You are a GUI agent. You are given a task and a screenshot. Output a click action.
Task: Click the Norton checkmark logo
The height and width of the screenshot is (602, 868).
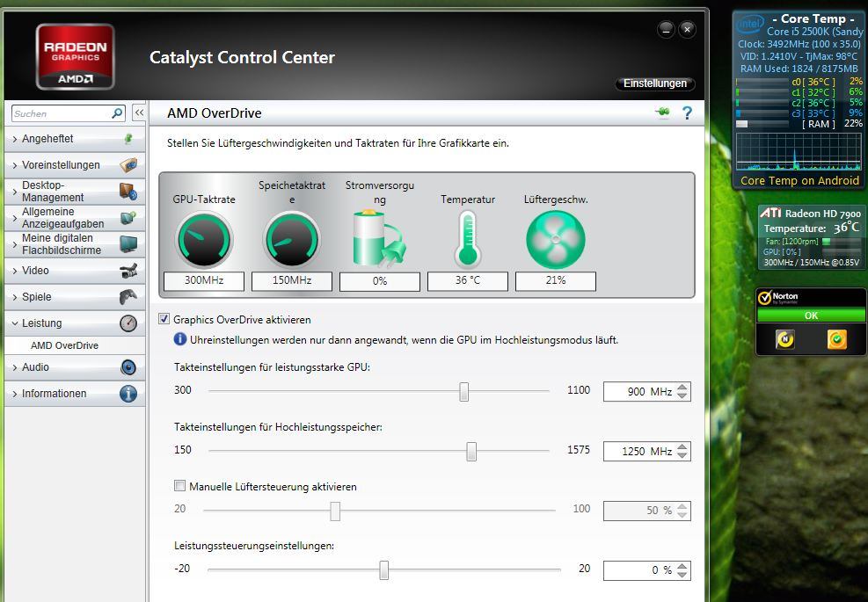click(x=764, y=298)
